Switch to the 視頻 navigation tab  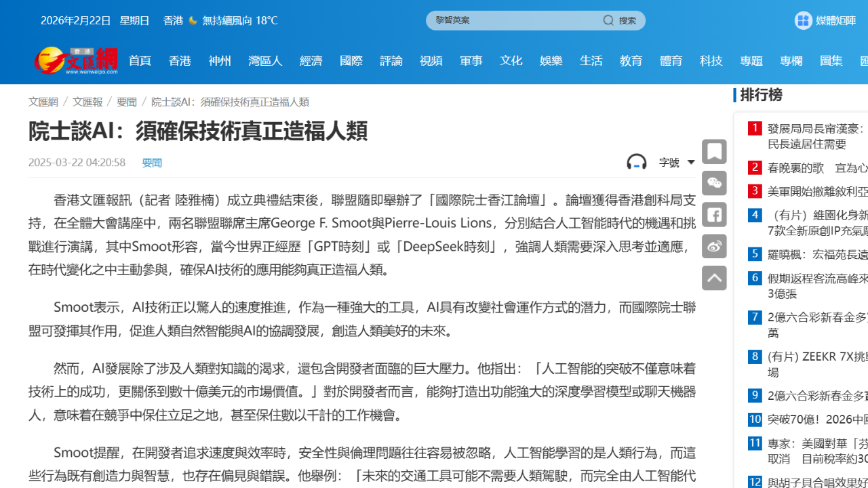[x=431, y=60]
